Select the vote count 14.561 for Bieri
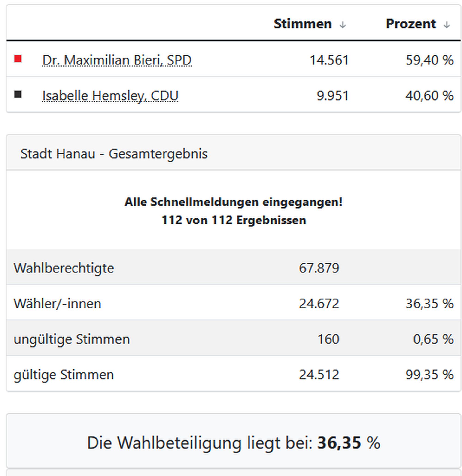 [329, 60]
